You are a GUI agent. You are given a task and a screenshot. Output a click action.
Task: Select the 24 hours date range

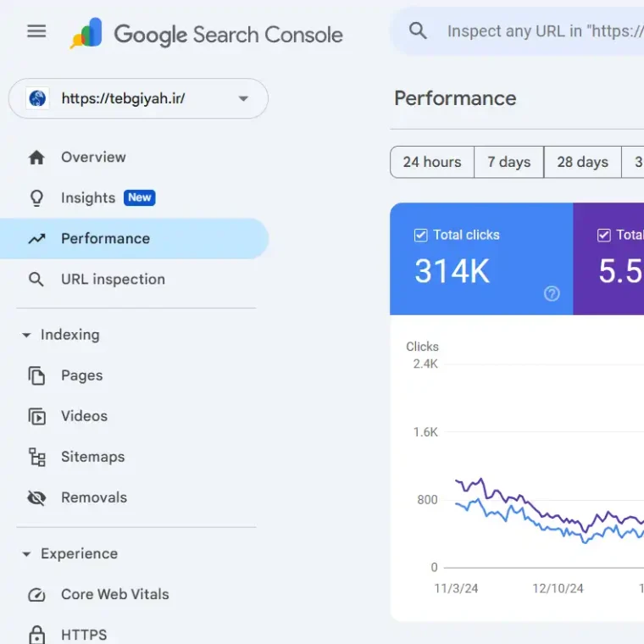(432, 162)
